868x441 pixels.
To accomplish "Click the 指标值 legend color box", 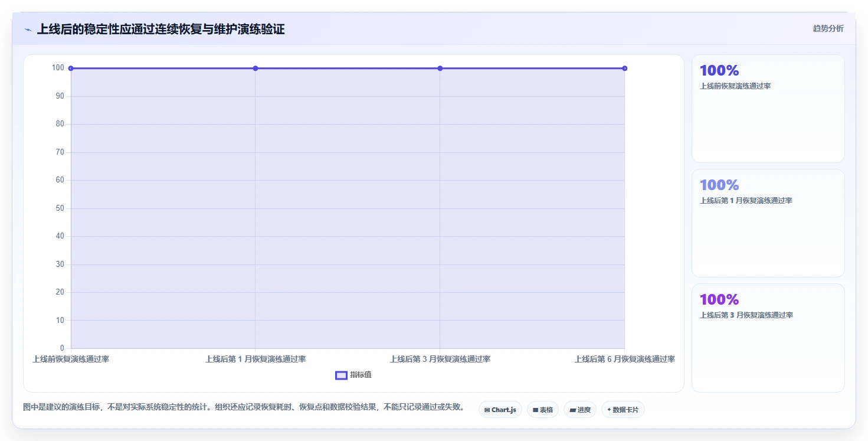I will click(x=341, y=375).
